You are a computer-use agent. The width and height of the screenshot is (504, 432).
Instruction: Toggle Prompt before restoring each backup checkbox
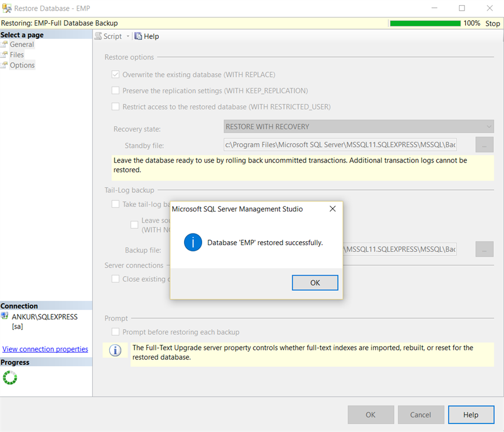pyautogui.click(x=115, y=331)
